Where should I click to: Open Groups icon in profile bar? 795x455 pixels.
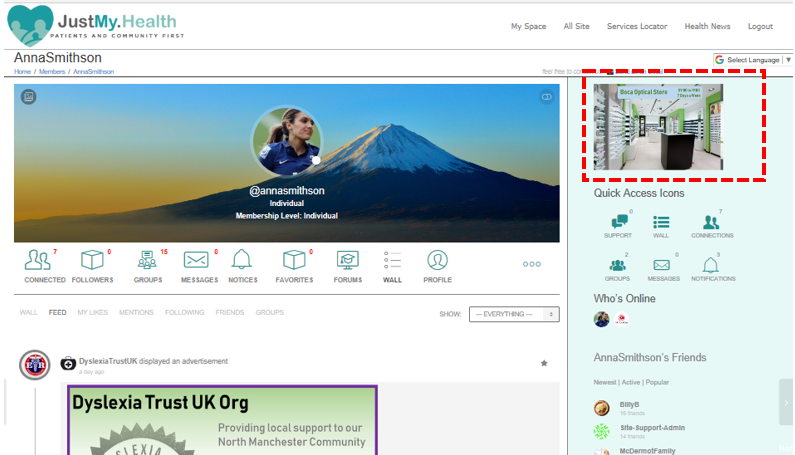point(147,261)
